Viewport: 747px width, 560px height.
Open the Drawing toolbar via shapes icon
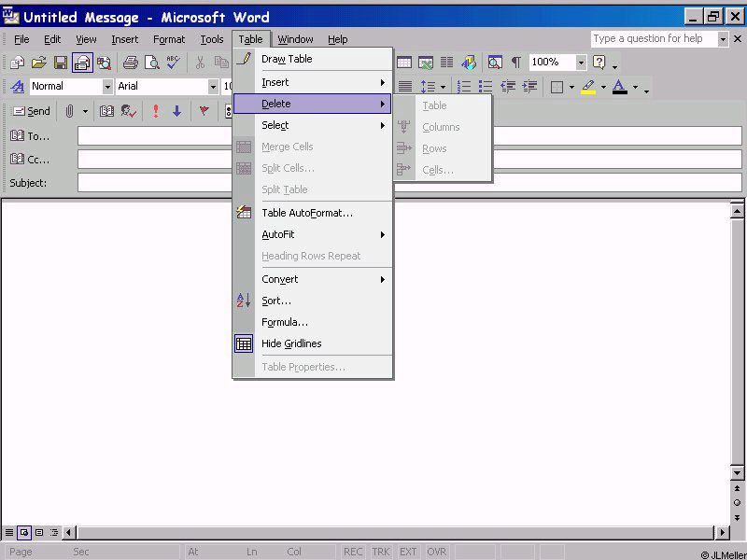[x=469, y=63]
